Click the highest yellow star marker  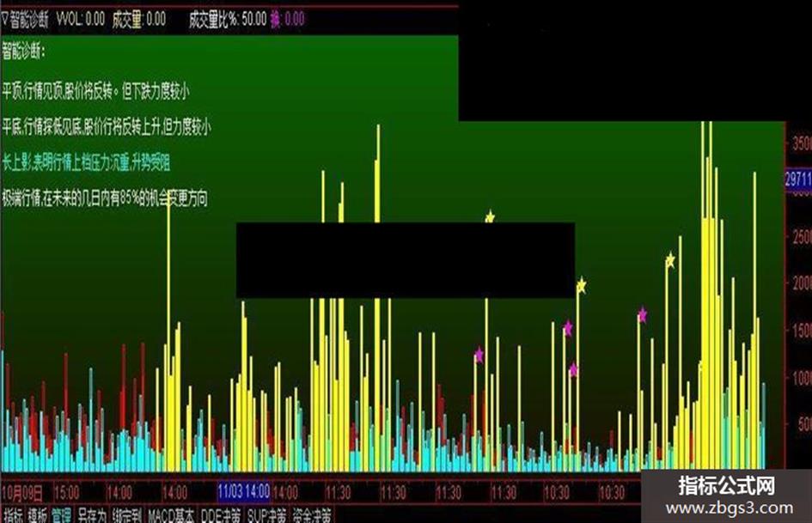click(490, 217)
